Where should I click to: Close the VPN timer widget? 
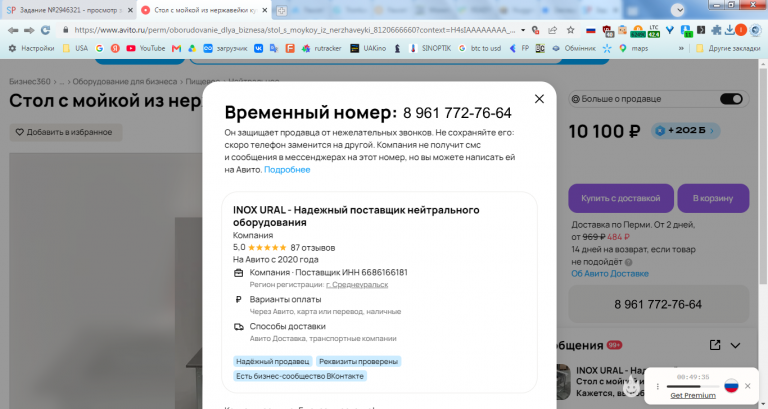click(747, 386)
